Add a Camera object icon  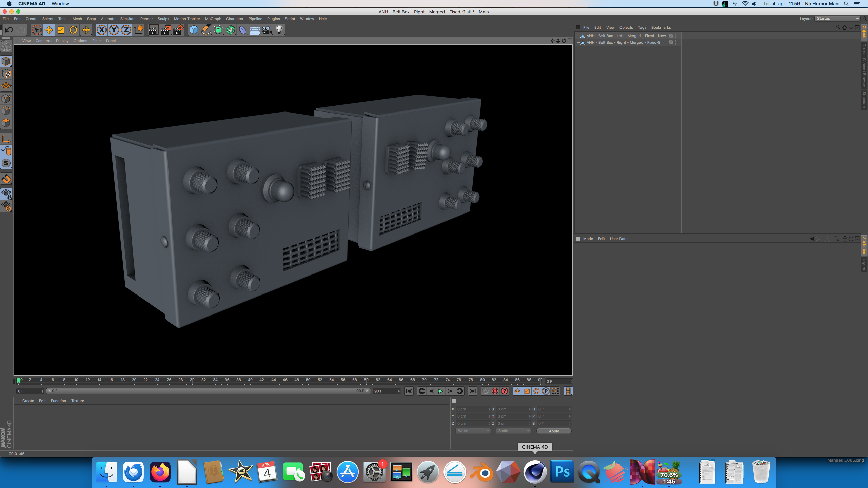pos(267,30)
